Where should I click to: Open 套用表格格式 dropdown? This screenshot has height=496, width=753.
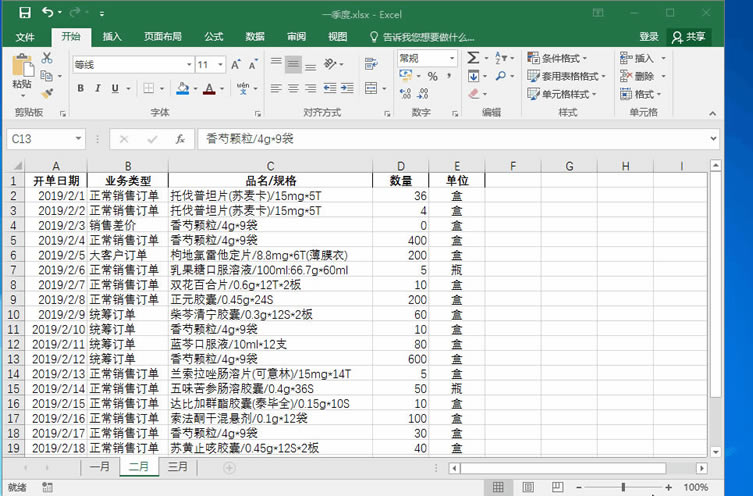[x=567, y=76]
